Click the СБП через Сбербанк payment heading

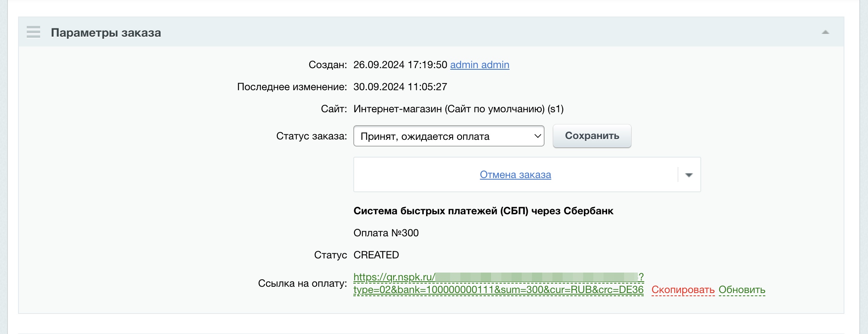tap(483, 211)
